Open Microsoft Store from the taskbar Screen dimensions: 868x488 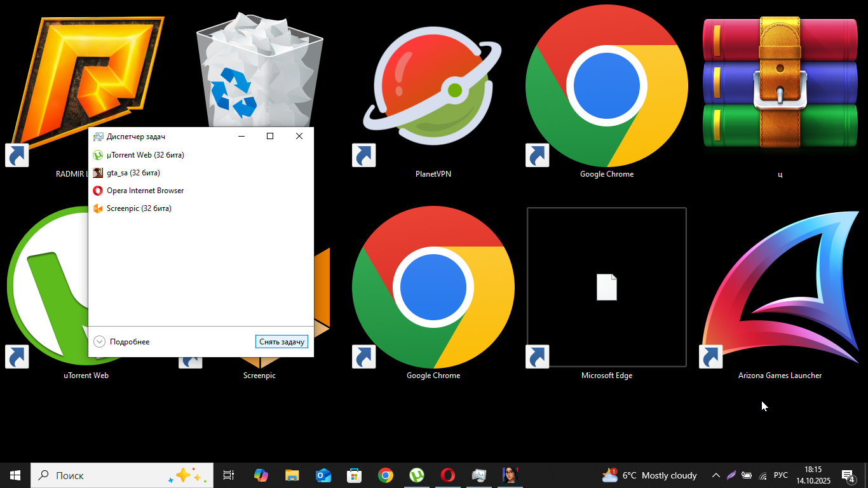(354, 475)
